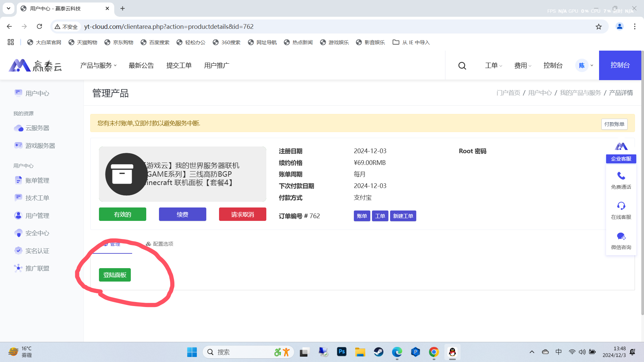The image size is (644, 362).
Task: Click red 请求取消 button
Action: tap(243, 214)
